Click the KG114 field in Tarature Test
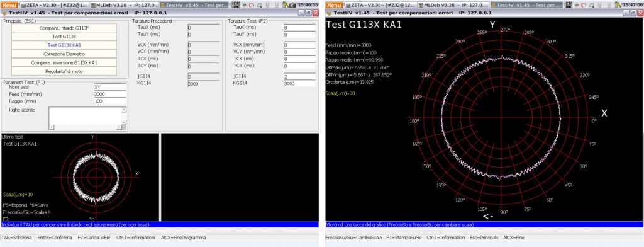The height and width of the screenshot is (247, 644). [299, 83]
